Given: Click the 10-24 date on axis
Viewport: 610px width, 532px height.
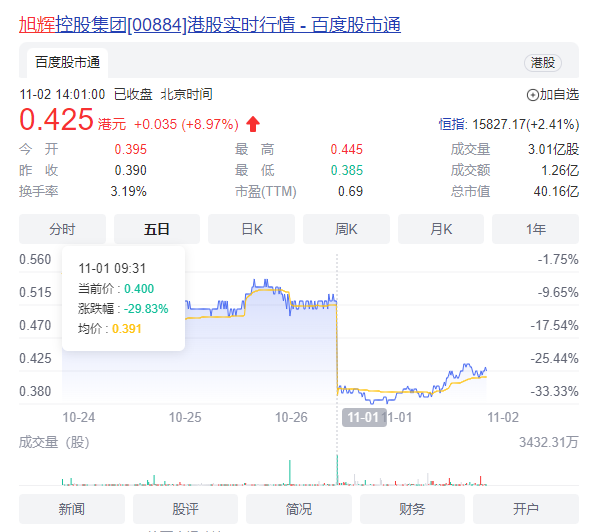Looking at the screenshot, I should [x=79, y=418].
